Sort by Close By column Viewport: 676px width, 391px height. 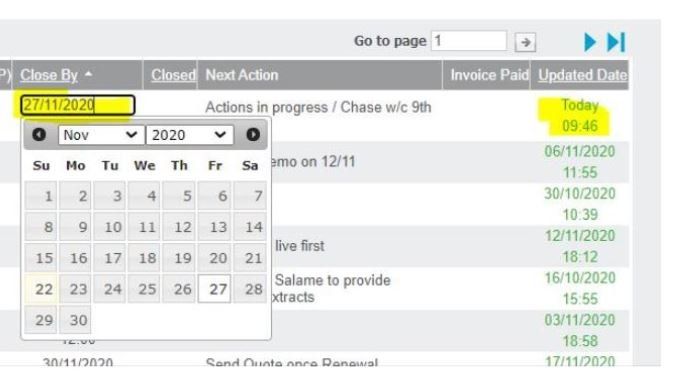coord(49,75)
